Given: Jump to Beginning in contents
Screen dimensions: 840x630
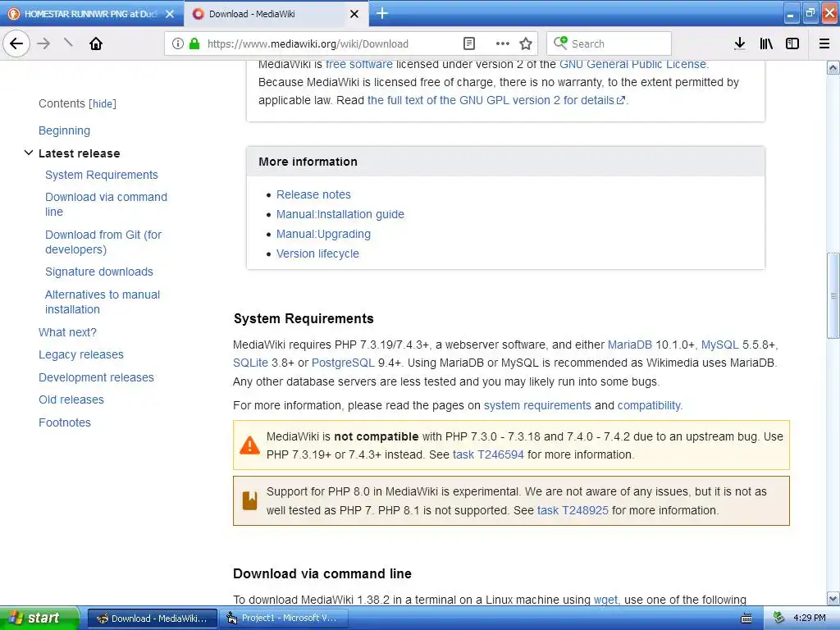Looking at the screenshot, I should tap(64, 130).
